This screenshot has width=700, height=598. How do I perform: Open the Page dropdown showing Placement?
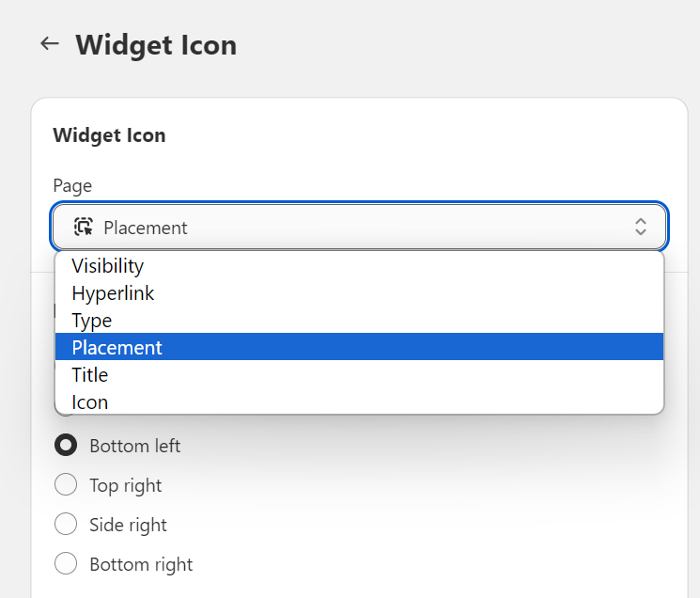(x=359, y=227)
